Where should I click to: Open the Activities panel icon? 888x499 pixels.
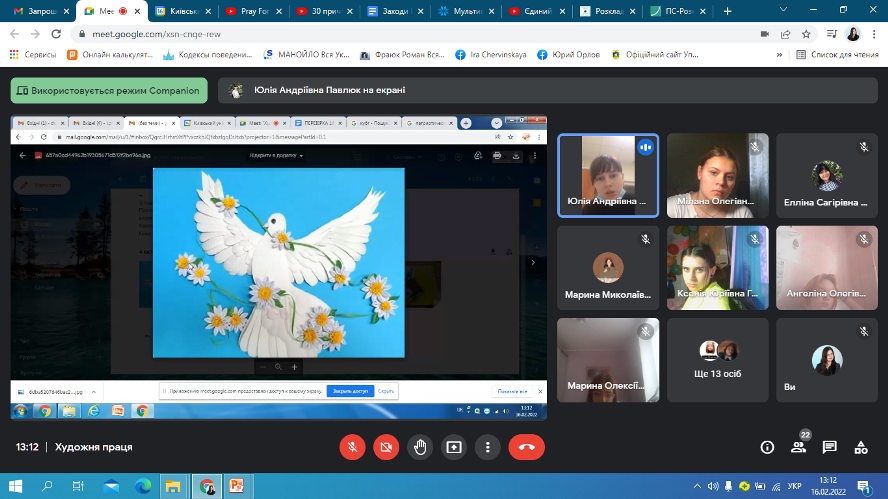click(861, 447)
